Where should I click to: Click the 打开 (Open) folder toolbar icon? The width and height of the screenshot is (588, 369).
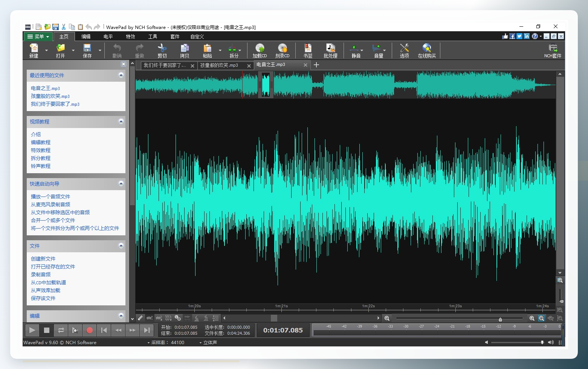(x=60, y=48)
